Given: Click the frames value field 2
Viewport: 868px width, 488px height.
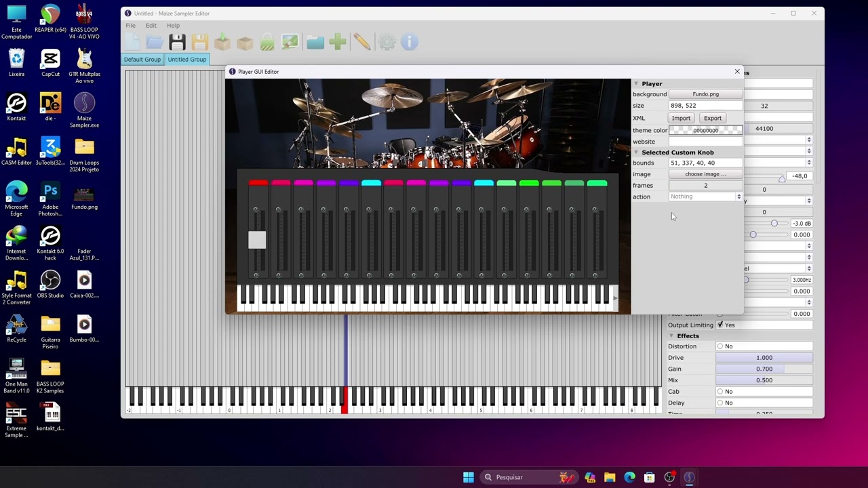Looking at the screenshot, I should [705, 186].
